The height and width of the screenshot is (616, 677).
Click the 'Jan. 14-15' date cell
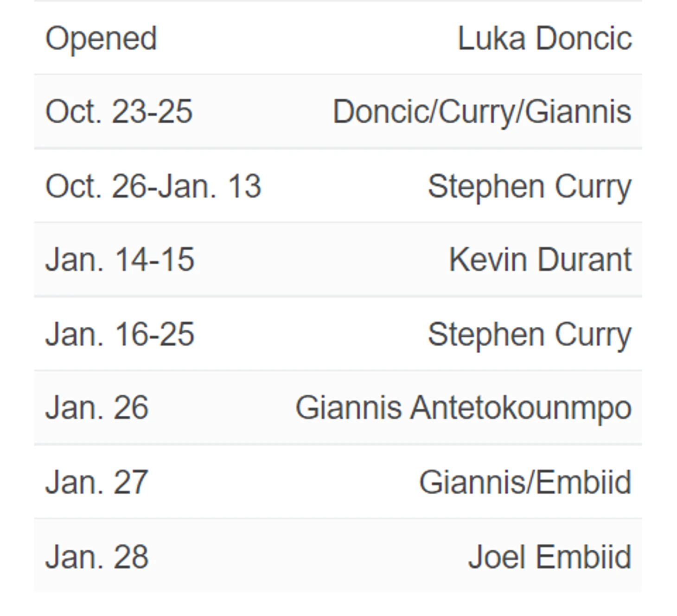[x=120, y=260]
